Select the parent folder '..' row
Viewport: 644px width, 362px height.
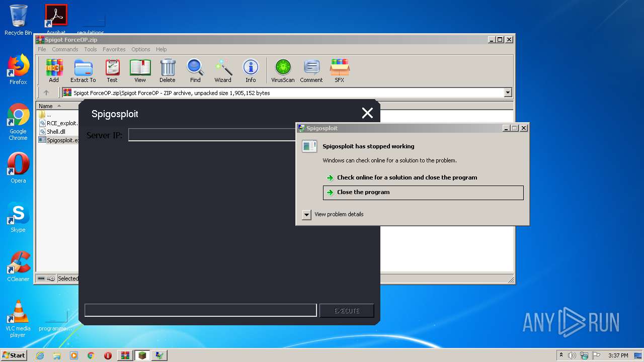(45, 115)
